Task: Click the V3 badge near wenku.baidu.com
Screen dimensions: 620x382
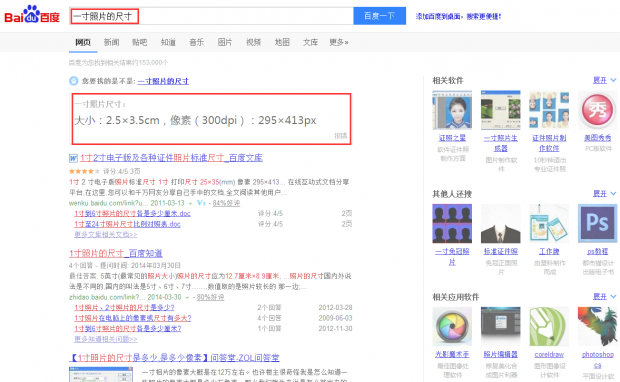Action: point(201,203)
